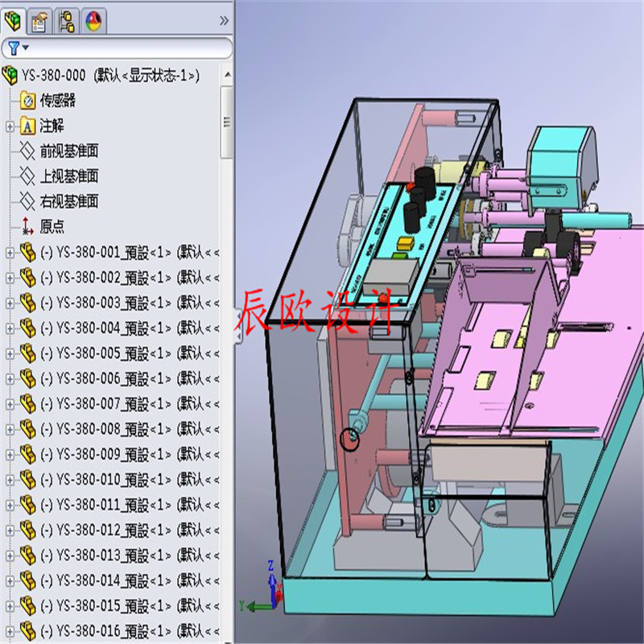Expand the YS-380-007 component node

[x=10, y=404]
